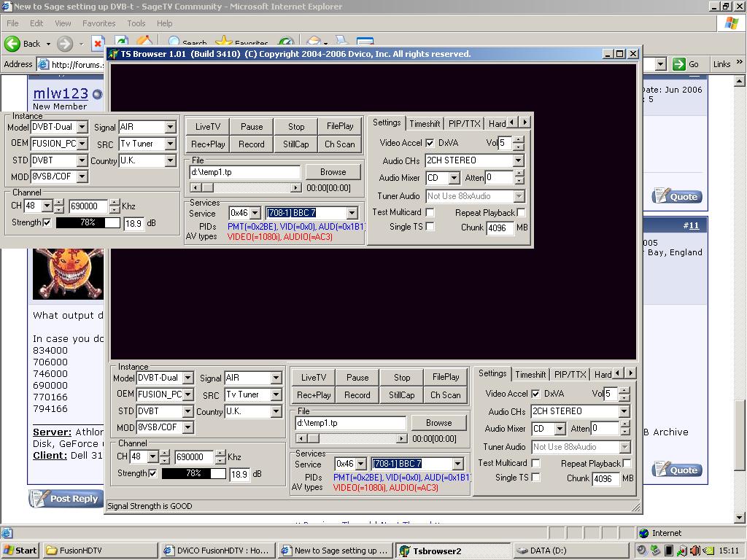This screenshot has width=747, height=560.
Task: Open Audio CHs 2CH STEREO dropdown in lower panel
Action: 624,411
